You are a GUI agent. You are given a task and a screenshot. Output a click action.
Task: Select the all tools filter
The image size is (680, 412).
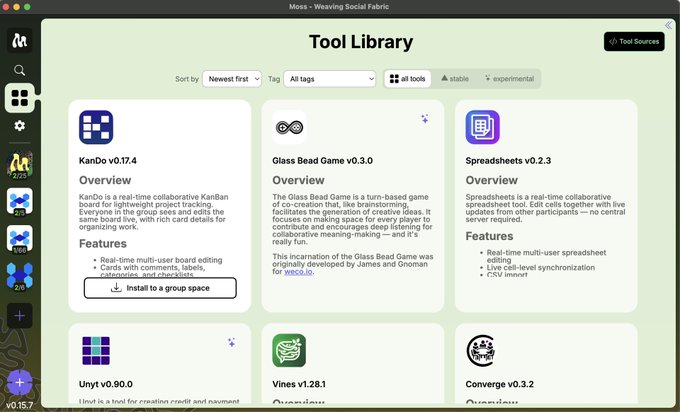pos(408,79)
